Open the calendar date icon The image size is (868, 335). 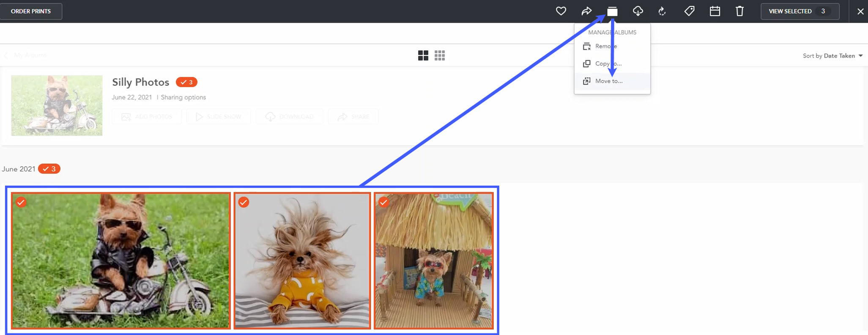tap(715, 11)
